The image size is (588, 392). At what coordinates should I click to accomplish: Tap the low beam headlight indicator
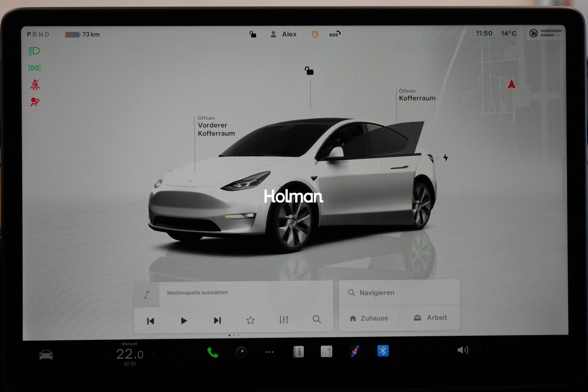34,51
